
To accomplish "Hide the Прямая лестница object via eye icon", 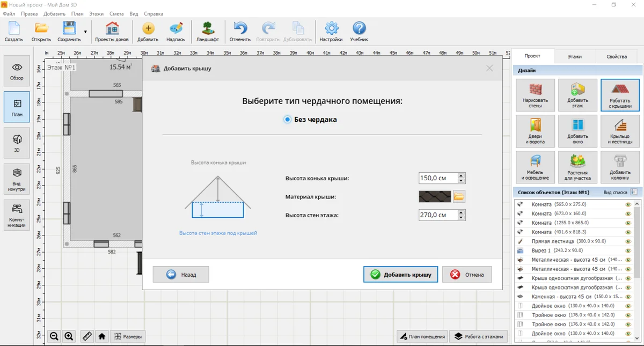I will 627,241.
